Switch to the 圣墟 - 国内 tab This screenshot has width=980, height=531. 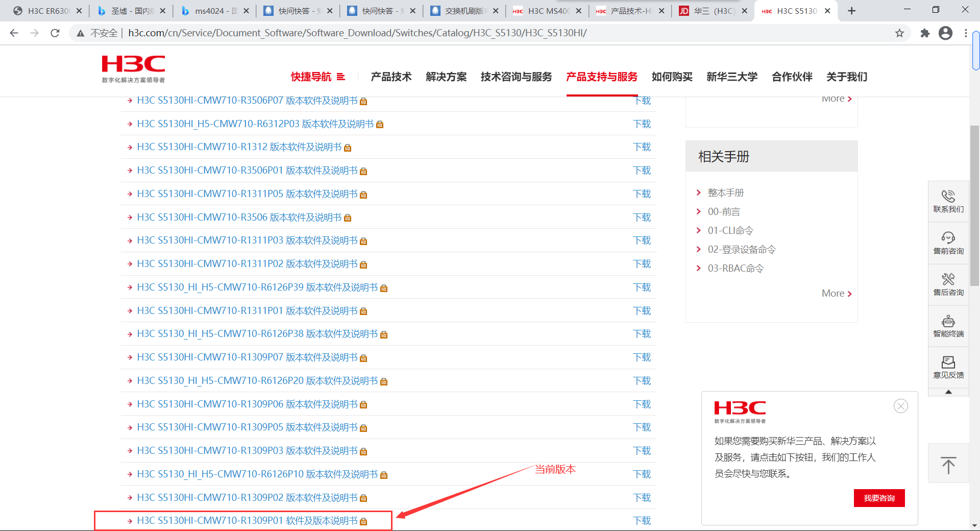pyautogui.click(x=131, y=11)
